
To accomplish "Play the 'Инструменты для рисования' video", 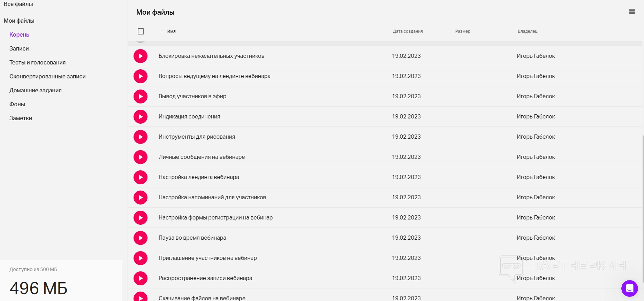I will click(141, 137).
